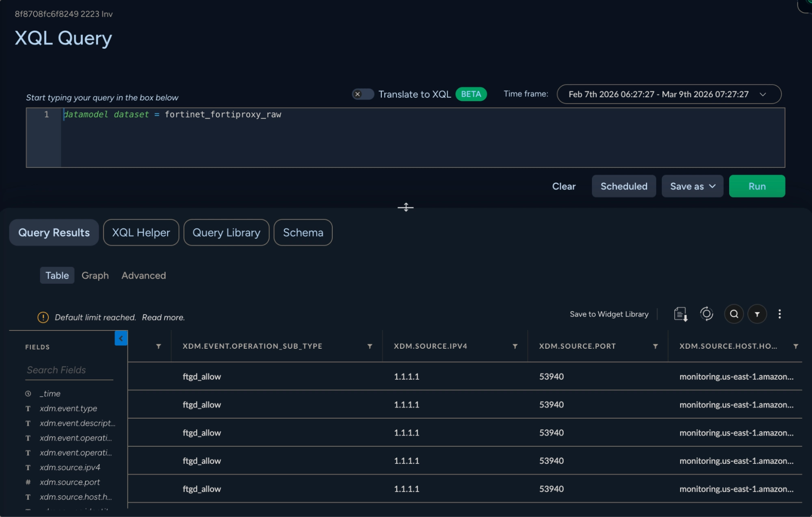Screen dimensions: 812x517
Task: Open the Schema tab
Action: pyautogui.click(x=303, y=232)
